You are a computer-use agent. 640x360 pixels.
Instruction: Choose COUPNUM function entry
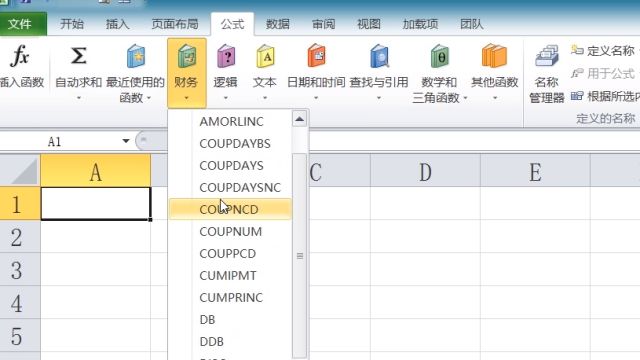(231, 231)
